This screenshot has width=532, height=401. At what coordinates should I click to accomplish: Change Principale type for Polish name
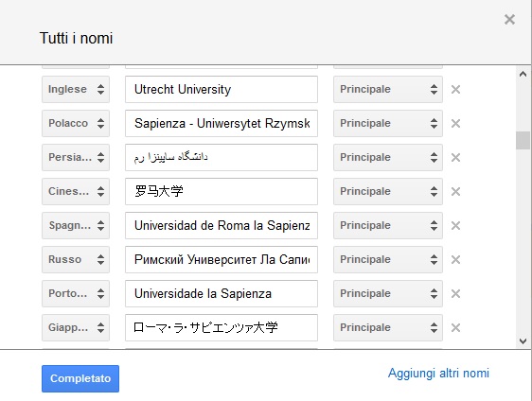point(388,123)
